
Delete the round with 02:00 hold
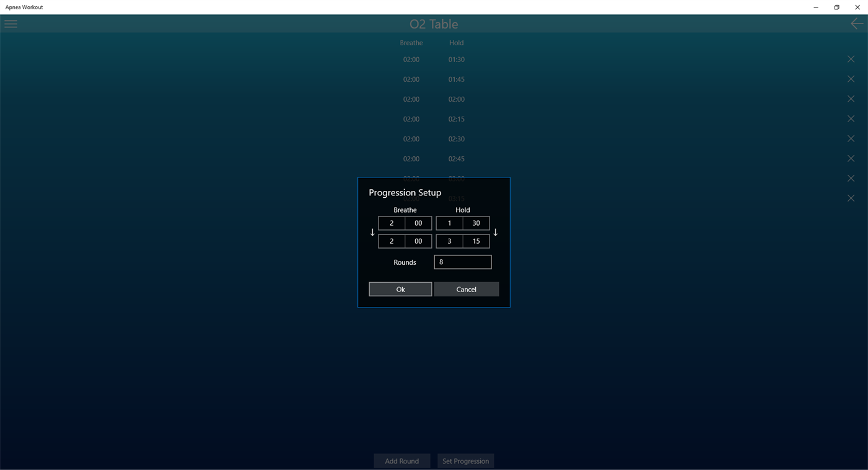point(851,99)
